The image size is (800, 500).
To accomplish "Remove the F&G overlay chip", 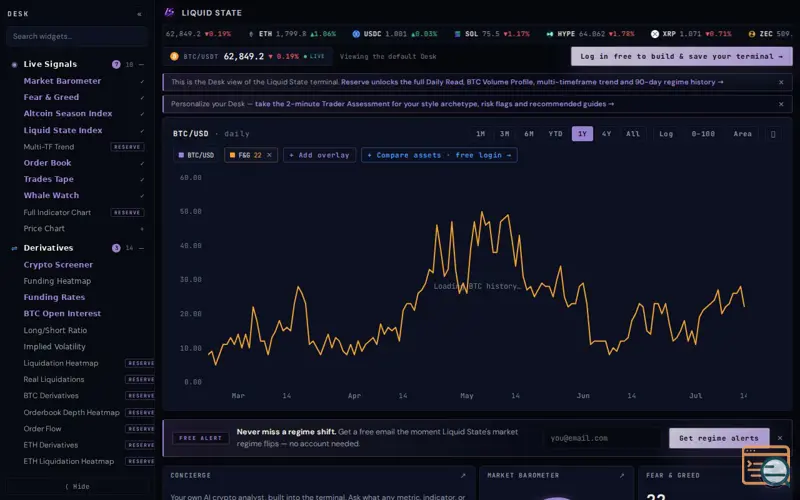I will click(x=269, y=155).
